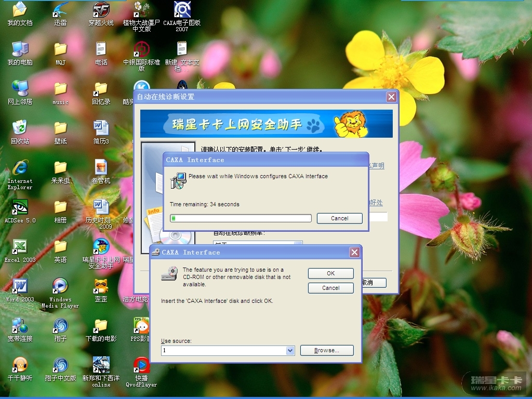This screenshot has width=532, height=399.
Task: Launch the PPS影音 shortcut
Action: (x=141, y=329)
